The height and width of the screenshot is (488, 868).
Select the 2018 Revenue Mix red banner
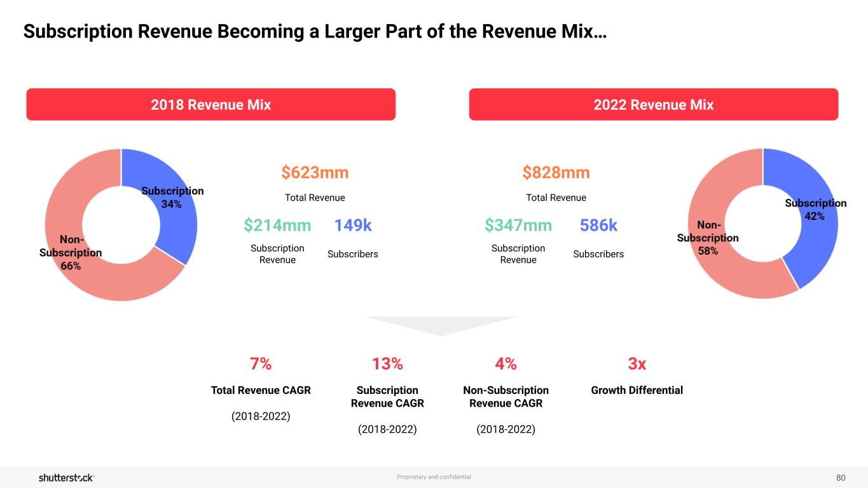(210, 104)
